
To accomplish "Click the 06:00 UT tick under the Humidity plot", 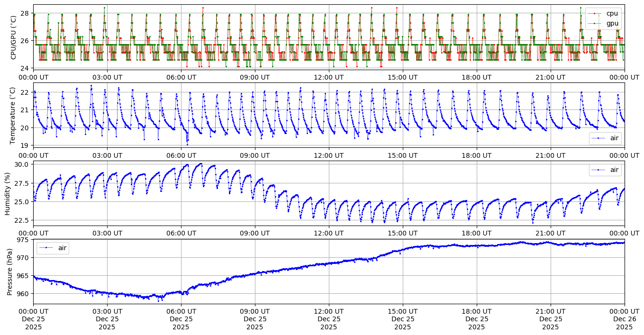I will 181,233.
